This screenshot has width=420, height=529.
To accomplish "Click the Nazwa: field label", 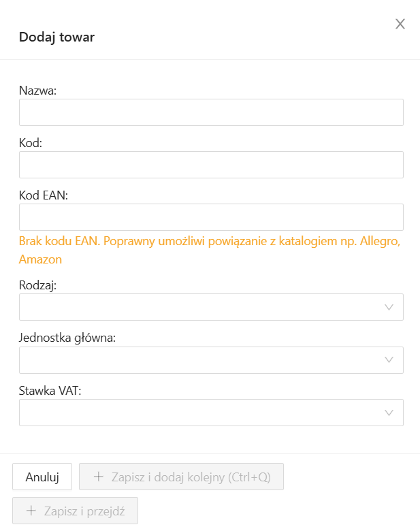I will click(37, 90).
